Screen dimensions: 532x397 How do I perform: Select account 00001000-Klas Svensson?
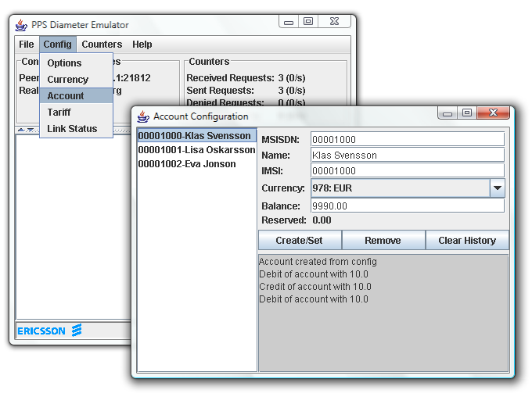(197, 136)
